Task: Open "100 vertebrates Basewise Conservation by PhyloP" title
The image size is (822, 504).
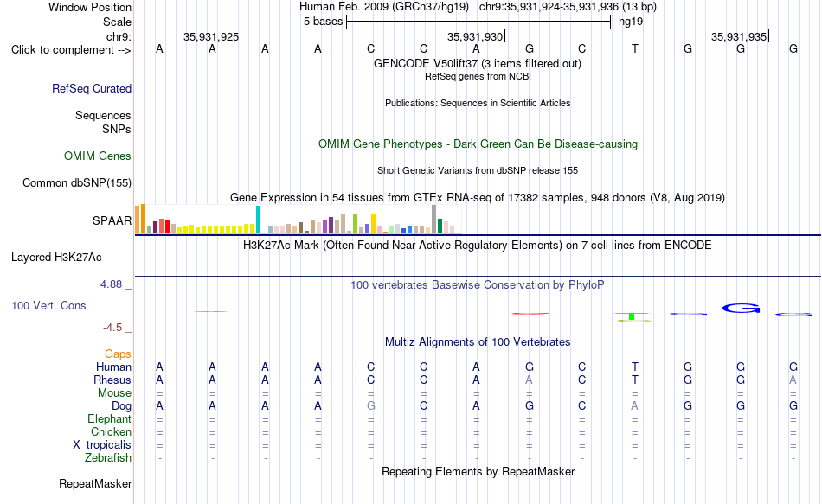Action: (477, 285)
